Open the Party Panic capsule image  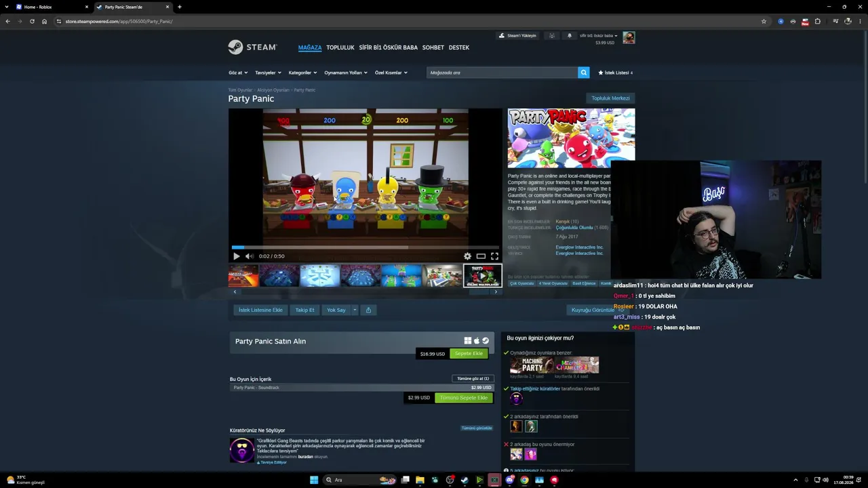pyautogui.click(x=571, y=138)
